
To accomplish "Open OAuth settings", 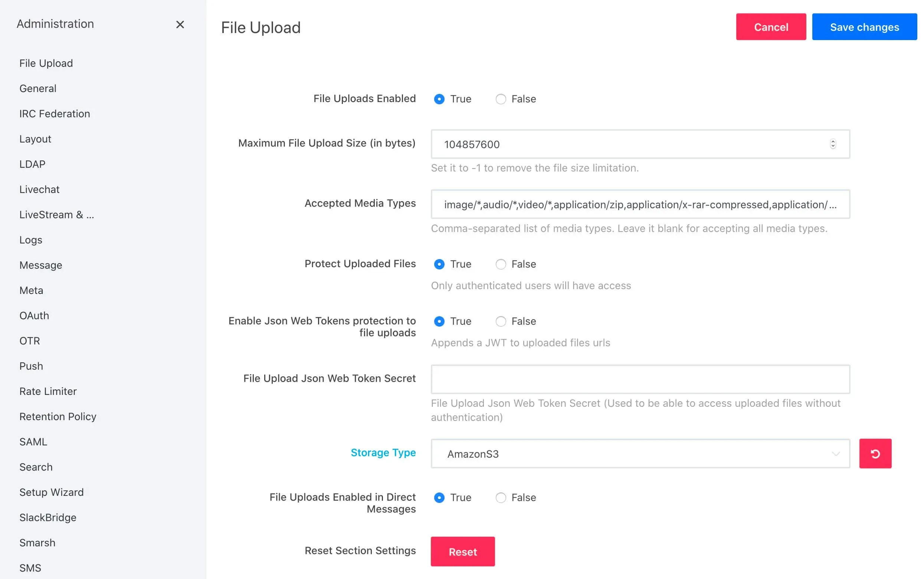I will click(34, 316).
